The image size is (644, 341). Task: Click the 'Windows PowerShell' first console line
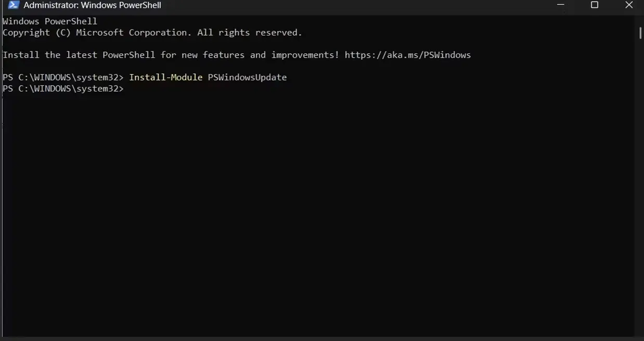click(50, 21)
